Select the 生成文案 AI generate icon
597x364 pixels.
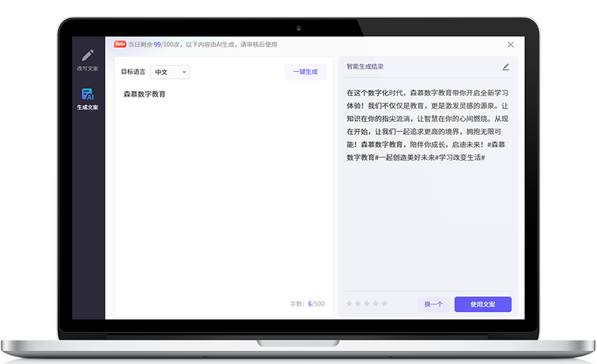point(88,98)
